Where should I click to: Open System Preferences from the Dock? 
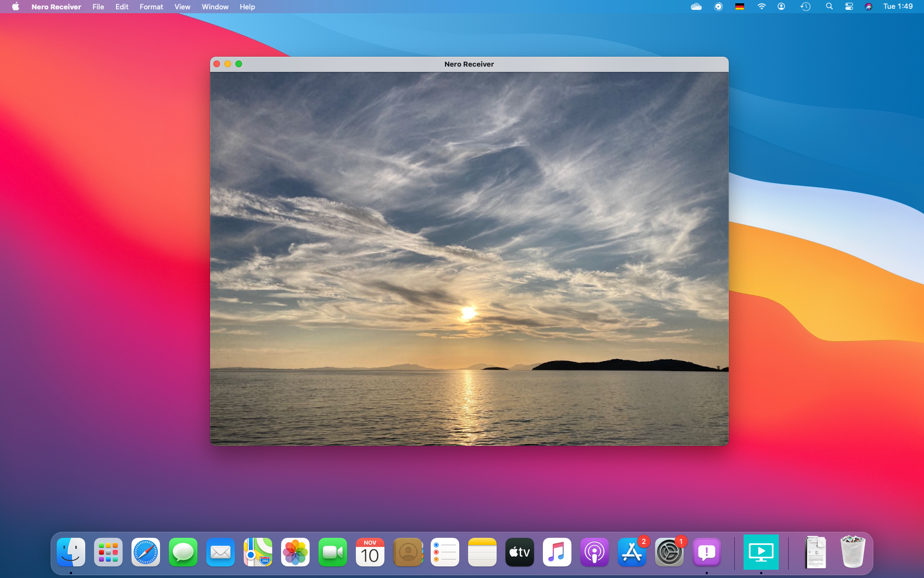669,553
